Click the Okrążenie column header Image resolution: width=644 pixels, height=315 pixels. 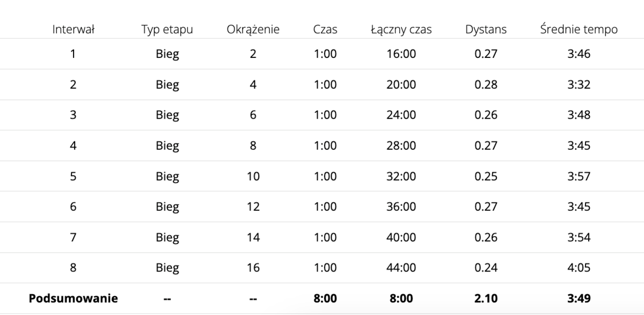click(x=253, y=30)
